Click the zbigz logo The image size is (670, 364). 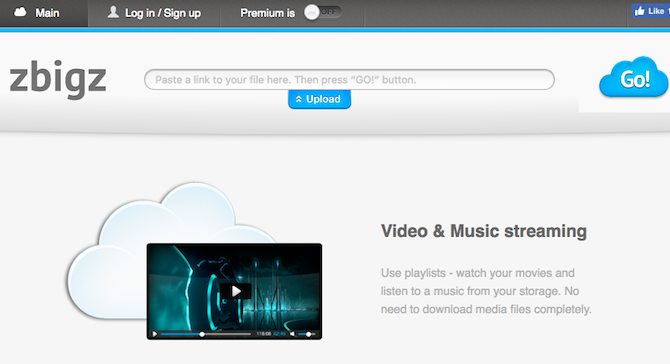pos(58,79)
